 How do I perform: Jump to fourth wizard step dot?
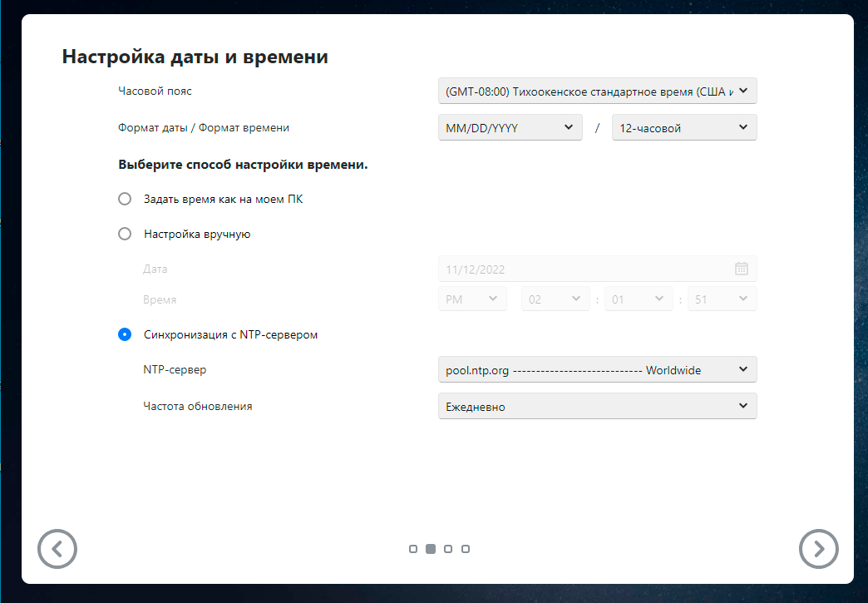tap(466, 549)
